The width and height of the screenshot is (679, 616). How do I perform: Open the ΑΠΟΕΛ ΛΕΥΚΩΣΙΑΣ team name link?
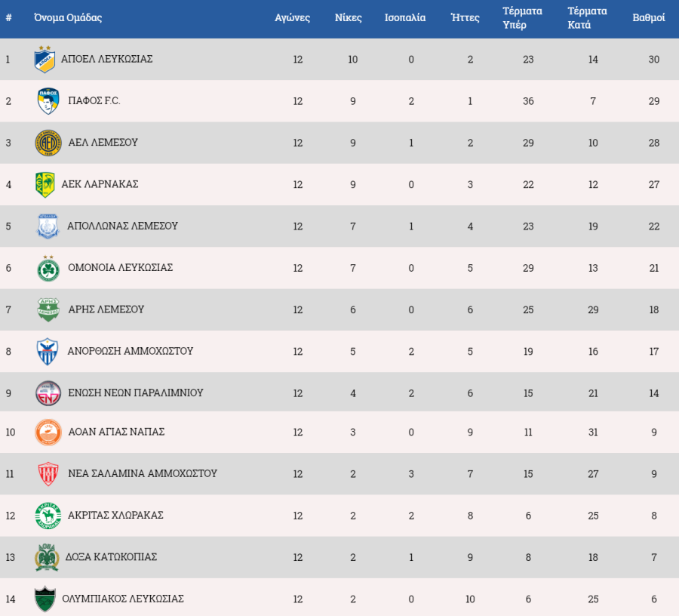click(107, 59)
